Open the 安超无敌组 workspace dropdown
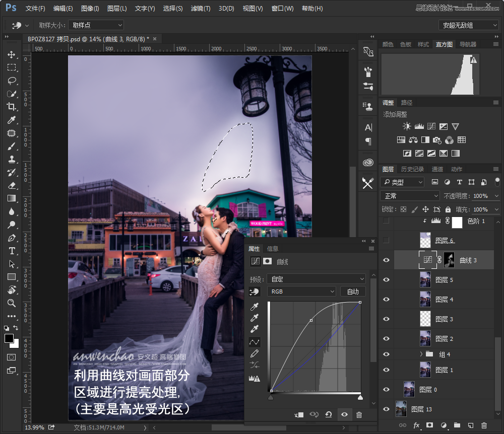 pos(469,25)
